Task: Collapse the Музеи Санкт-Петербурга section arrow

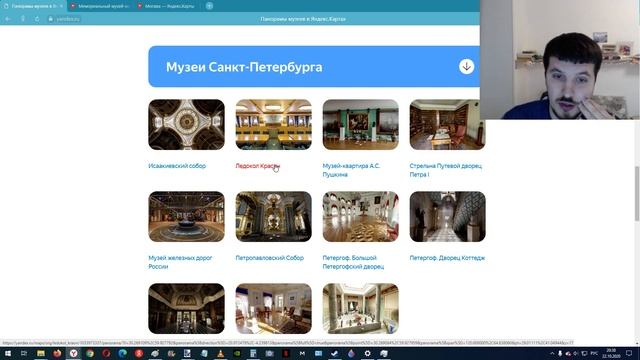Action: click(466, 67)
